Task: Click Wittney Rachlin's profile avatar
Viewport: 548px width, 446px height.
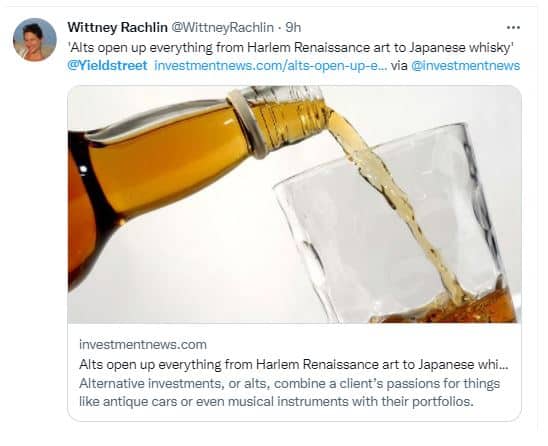Action: [35, 39]
